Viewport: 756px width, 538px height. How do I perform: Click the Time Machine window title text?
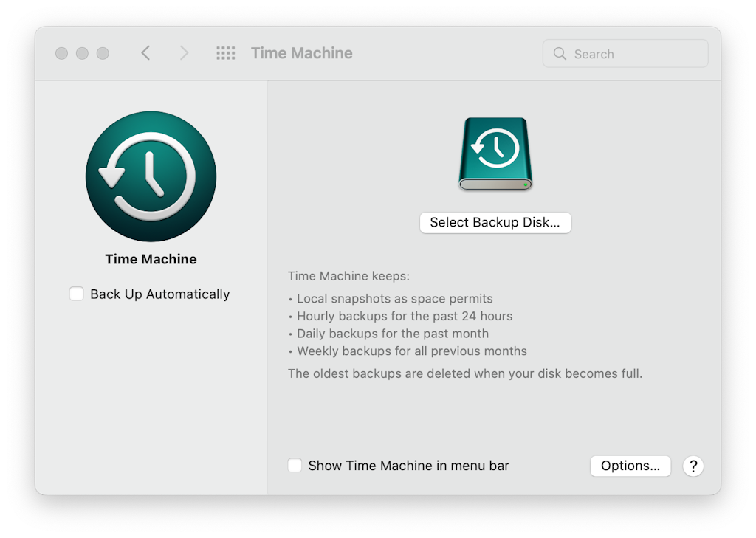(x=301, y=53)
